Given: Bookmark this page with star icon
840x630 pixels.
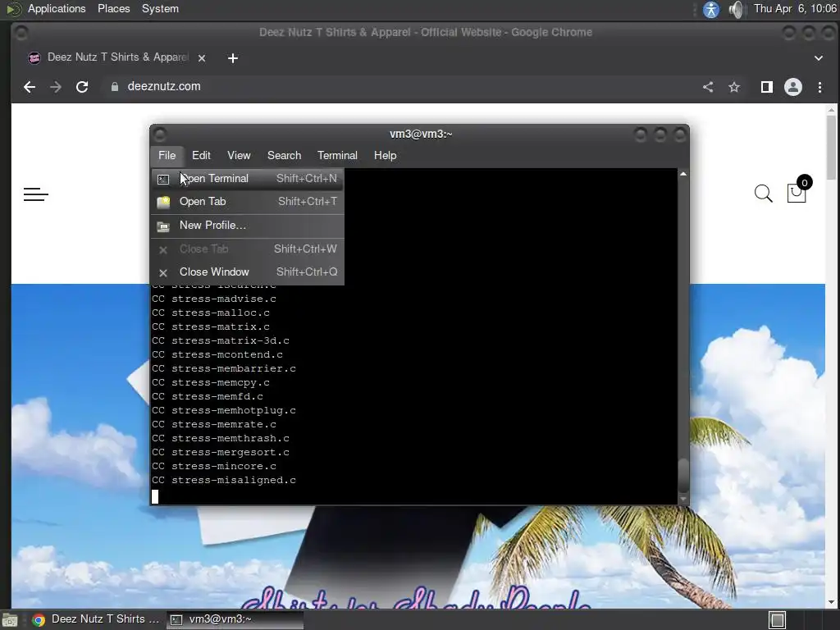Looking at the screenshot, I should tap(734, 87).
